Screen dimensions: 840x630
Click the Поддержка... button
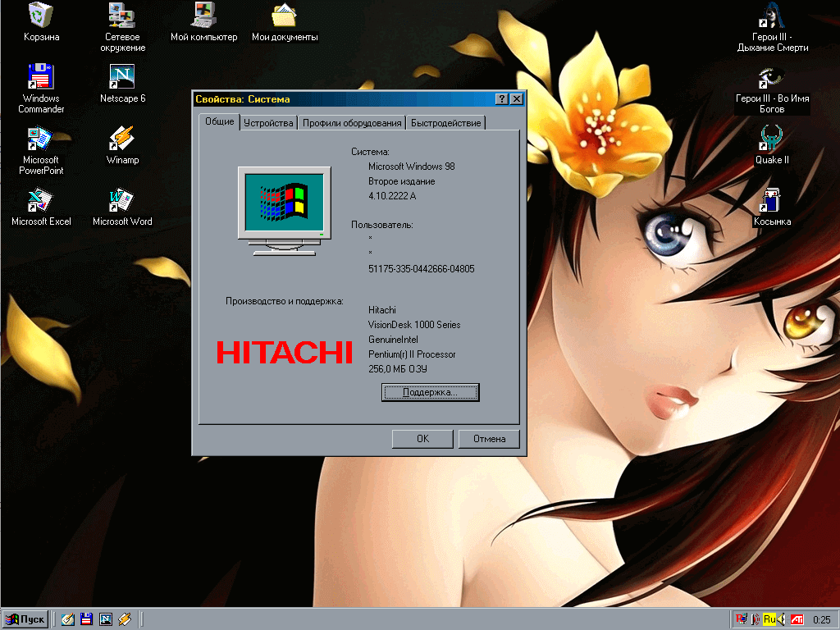pyautogui.click(x=430, y=393)
